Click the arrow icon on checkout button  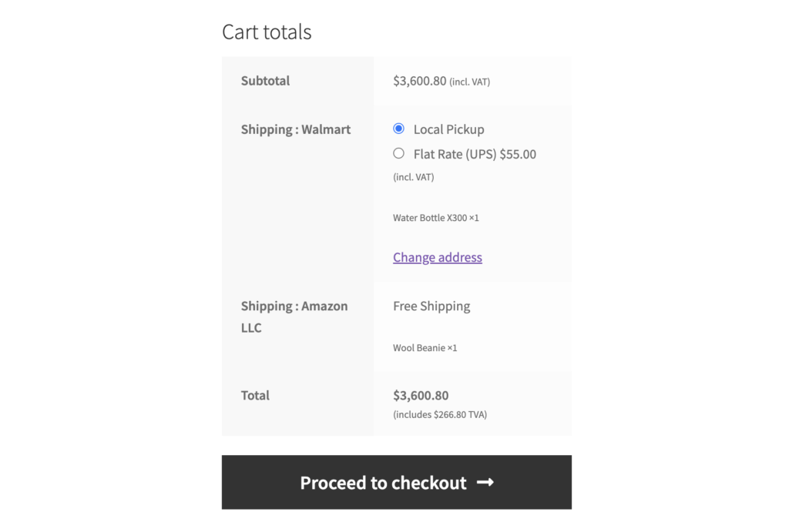click(485, 482)
